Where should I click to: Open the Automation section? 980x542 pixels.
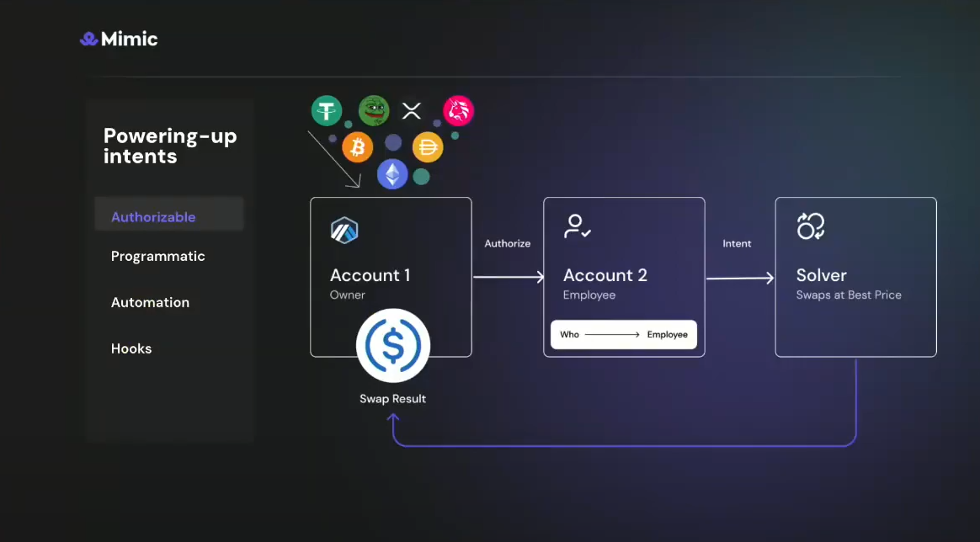point(150,303)
